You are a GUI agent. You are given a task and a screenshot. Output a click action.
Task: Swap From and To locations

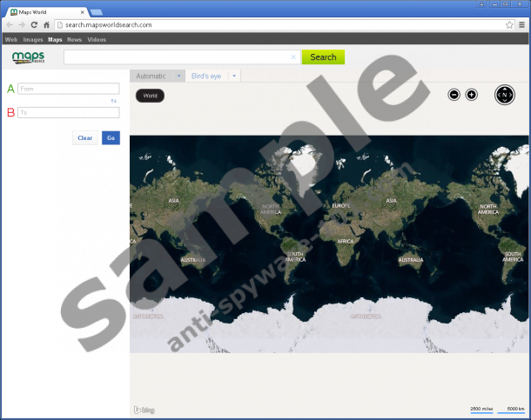tap(113, 101)
